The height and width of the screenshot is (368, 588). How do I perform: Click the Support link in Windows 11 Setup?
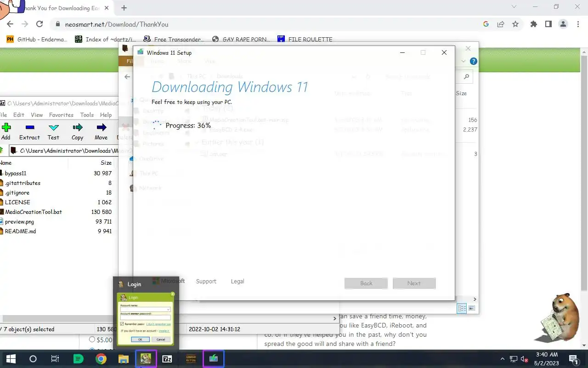pyautogui.click(x=206, y=282)
